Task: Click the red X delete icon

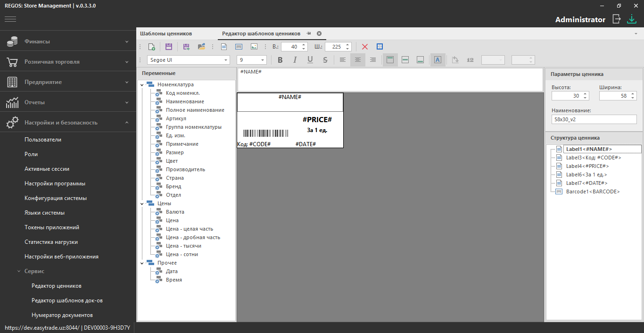Action: 364,47
